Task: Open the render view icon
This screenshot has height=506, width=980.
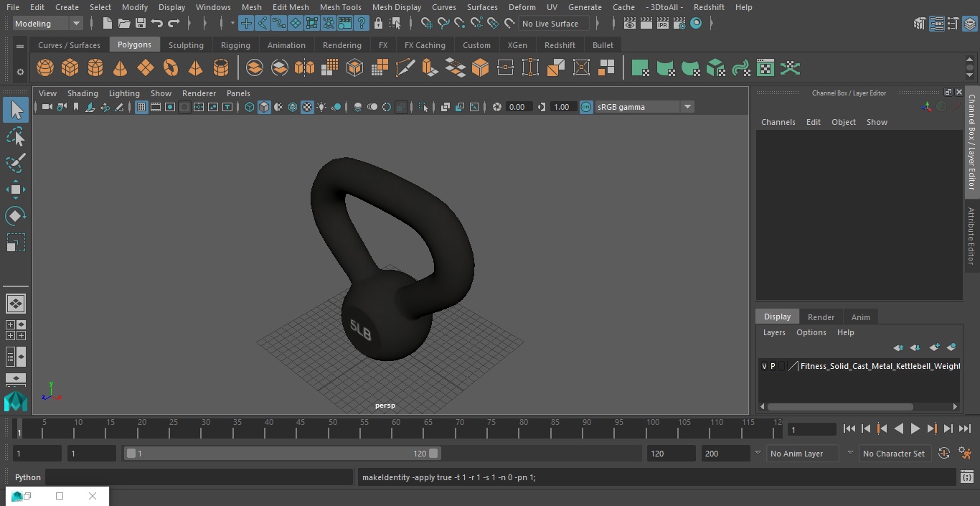Action: click(629, 24)
